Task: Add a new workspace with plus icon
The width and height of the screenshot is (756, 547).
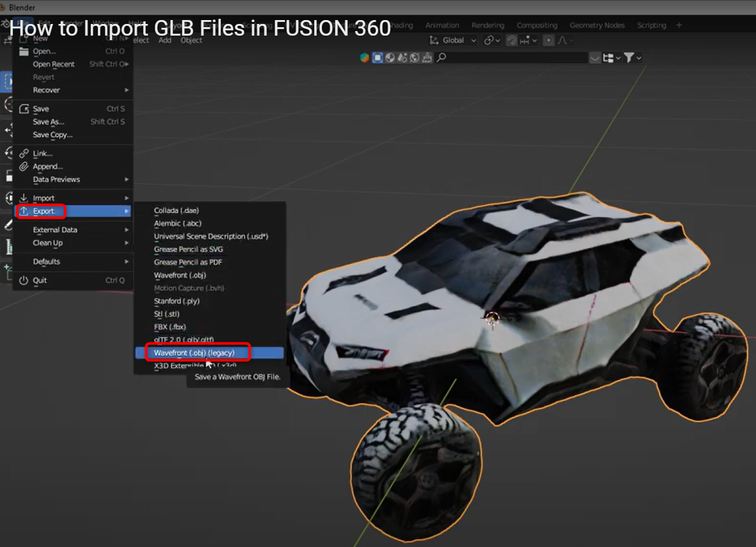Action: coord(679,25)
